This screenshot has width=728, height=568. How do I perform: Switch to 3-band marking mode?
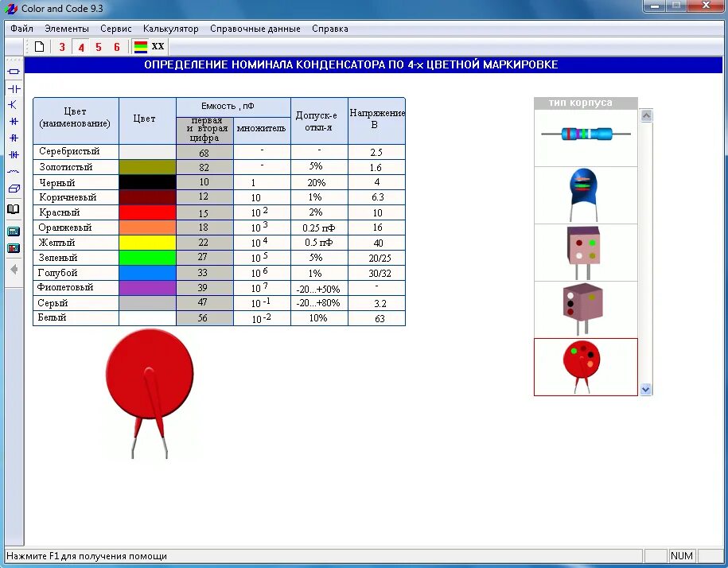coord(62,47)
